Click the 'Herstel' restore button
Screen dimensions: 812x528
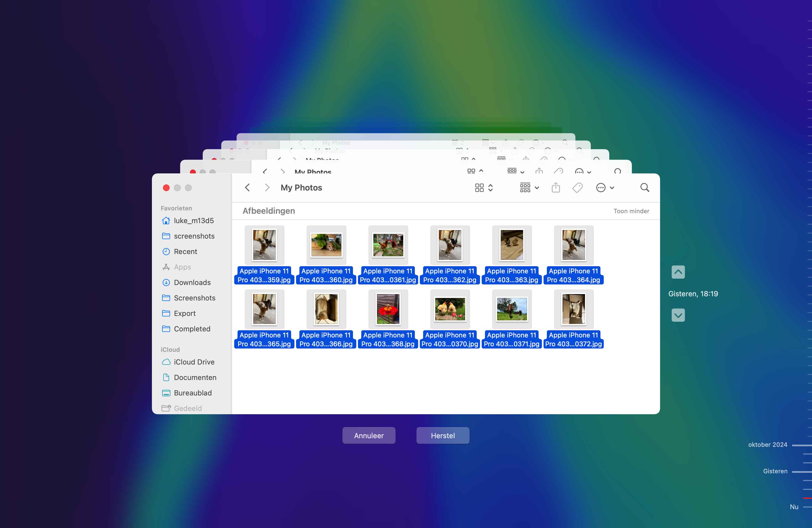pos(443,435)
